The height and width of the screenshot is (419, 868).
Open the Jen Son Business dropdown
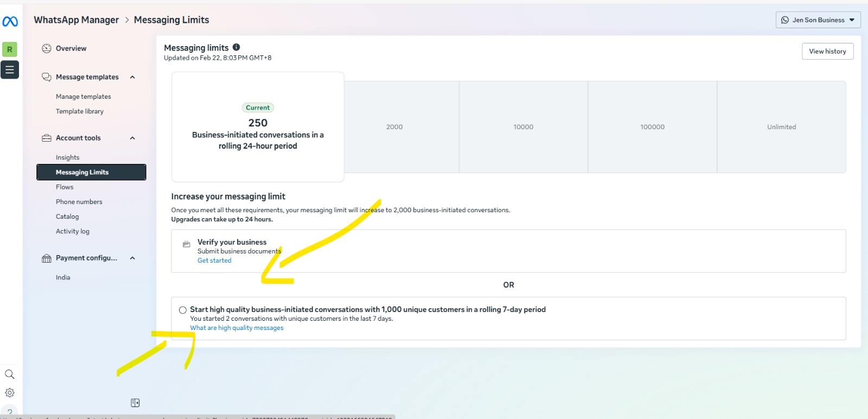[818, 20]
